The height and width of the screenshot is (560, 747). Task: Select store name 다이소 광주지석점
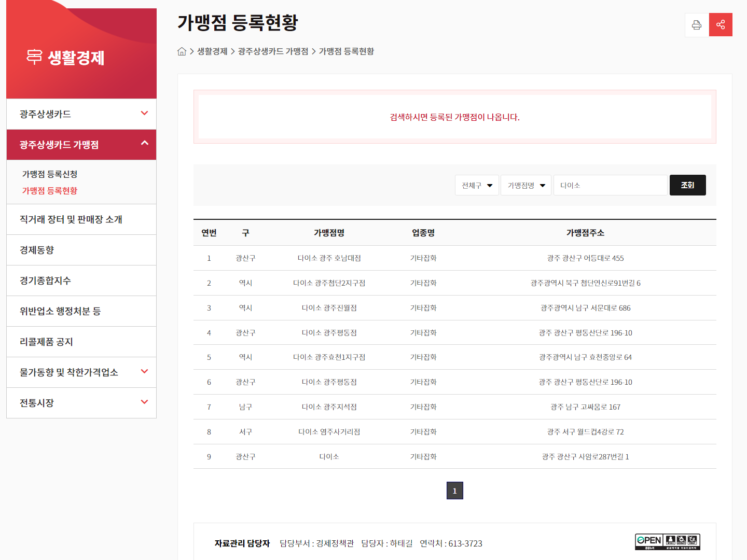(x=329, y=407)
